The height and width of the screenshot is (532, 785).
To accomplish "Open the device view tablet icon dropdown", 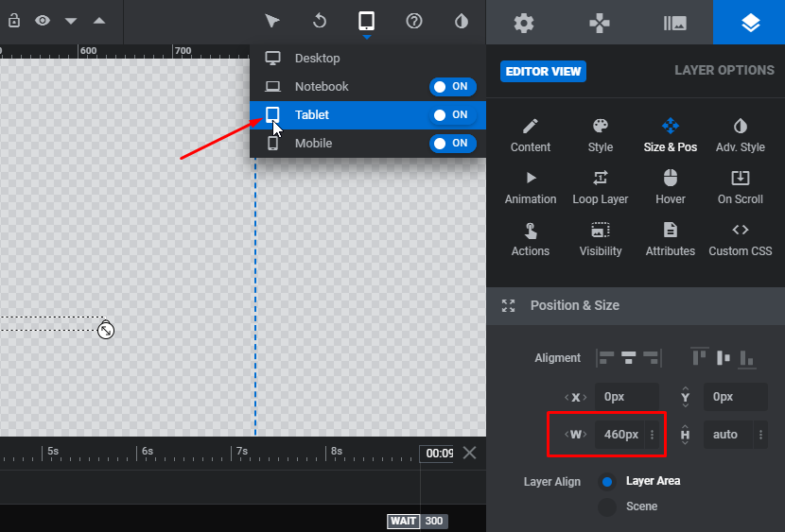I will pyautogui.click(x=366, y=21).
